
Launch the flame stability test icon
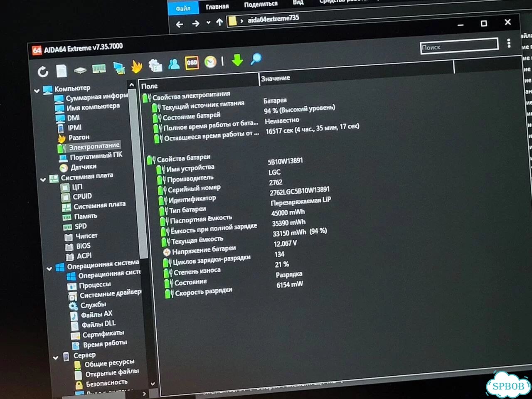137,66
